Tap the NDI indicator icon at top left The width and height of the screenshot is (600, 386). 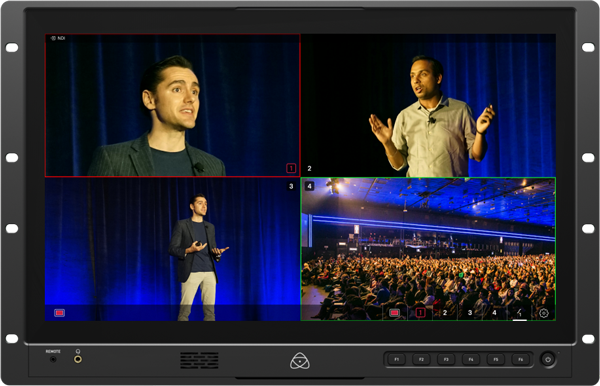[x=57, y=38]
